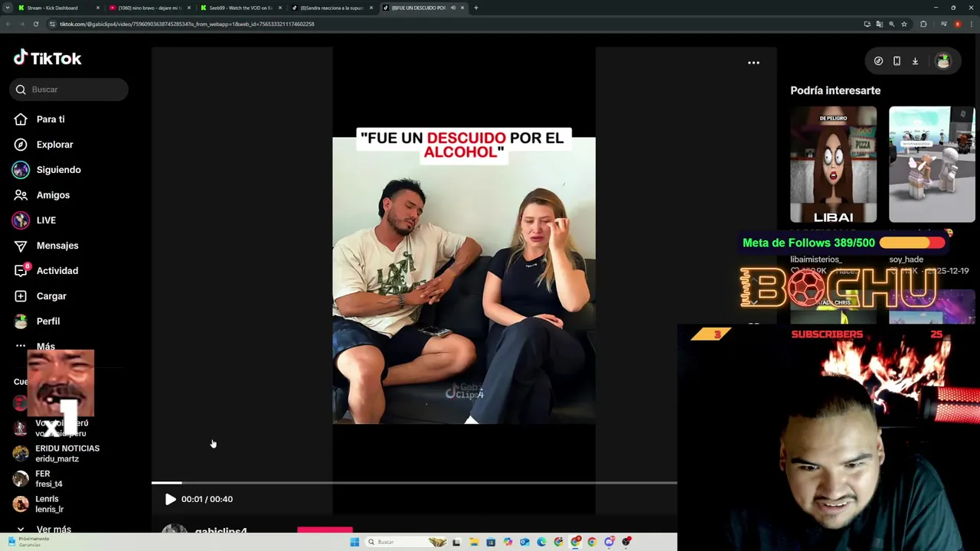Open the Actividad notifications
980x551 pixels.
57,271
